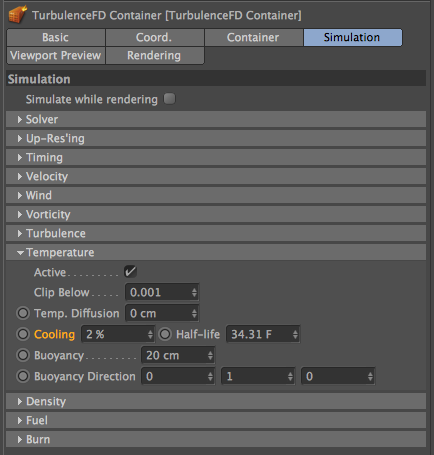Viewport: 434px width, 455px height.
Task: Click the Cooling percentage field
Action: pyautogui.click(x=118, y=334)
